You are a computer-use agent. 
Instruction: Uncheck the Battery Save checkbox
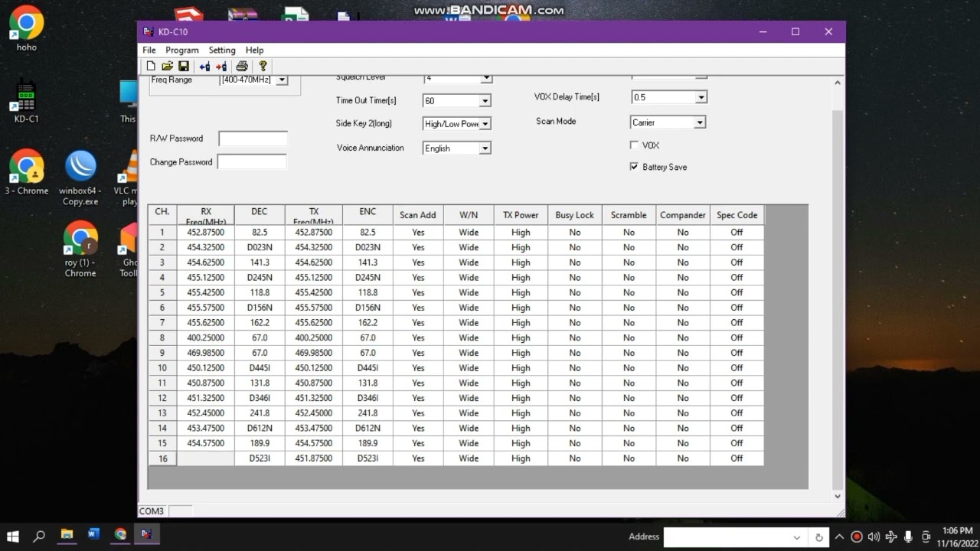tap(634, 166)
